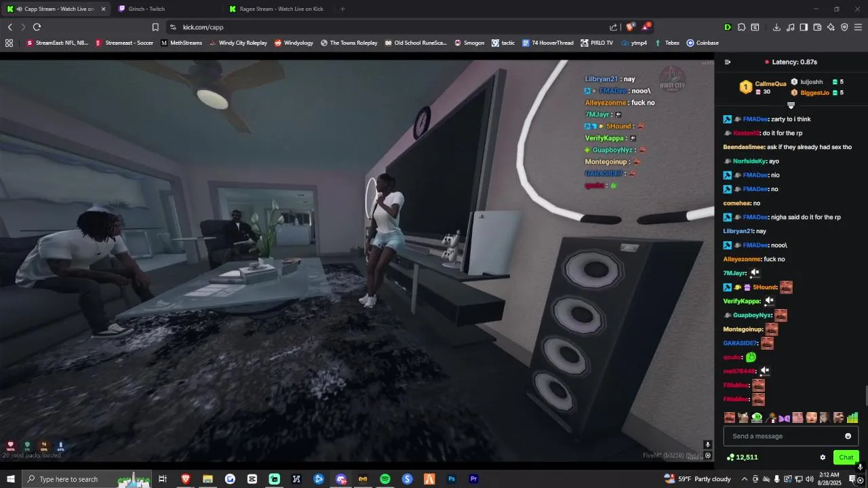Open the Tebex bookmark
This screenshot has height=488, width=868.
(667, 43)
